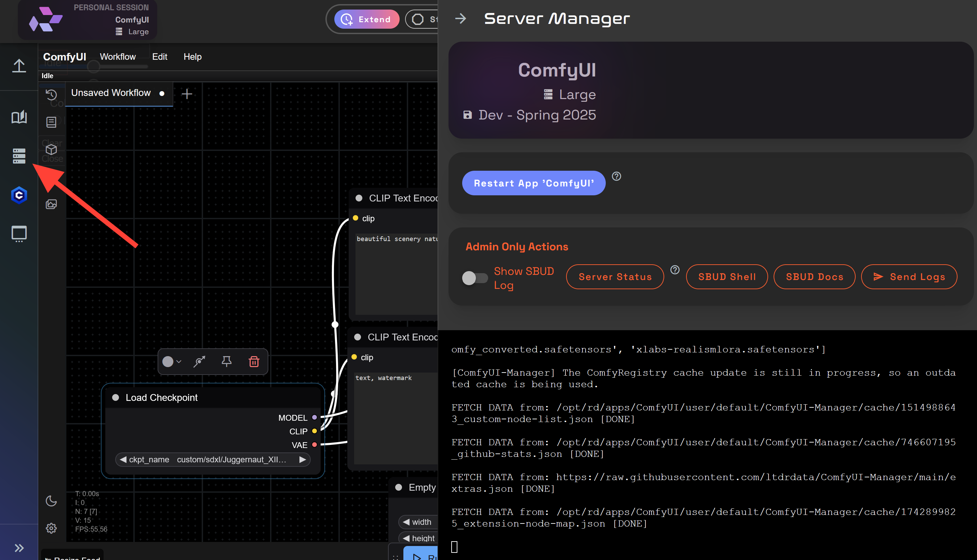The image size is (977, 560).
Task: Click the red trash delete icon
Action: [254, 362]
